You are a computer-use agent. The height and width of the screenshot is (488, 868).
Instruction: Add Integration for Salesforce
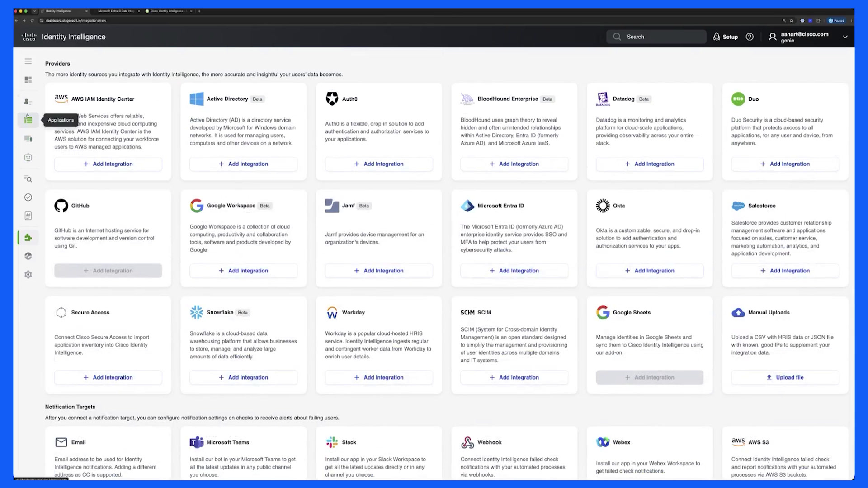785,271
